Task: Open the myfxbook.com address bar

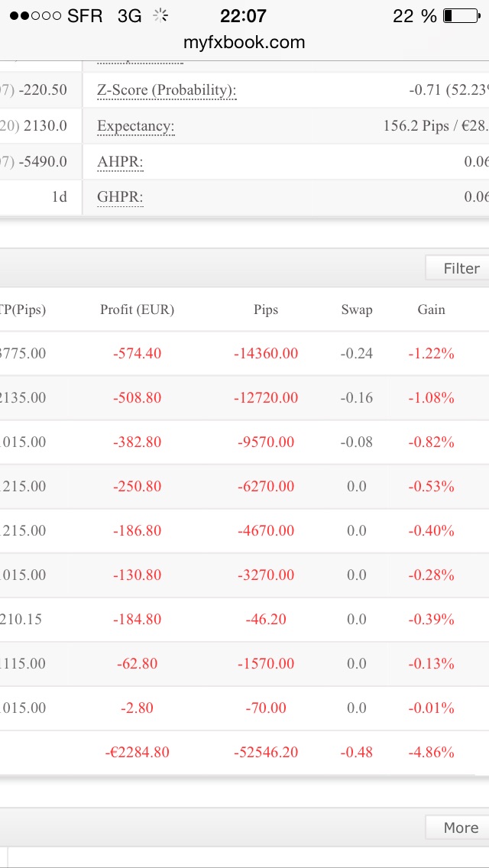Action: (x=244, y=42)
